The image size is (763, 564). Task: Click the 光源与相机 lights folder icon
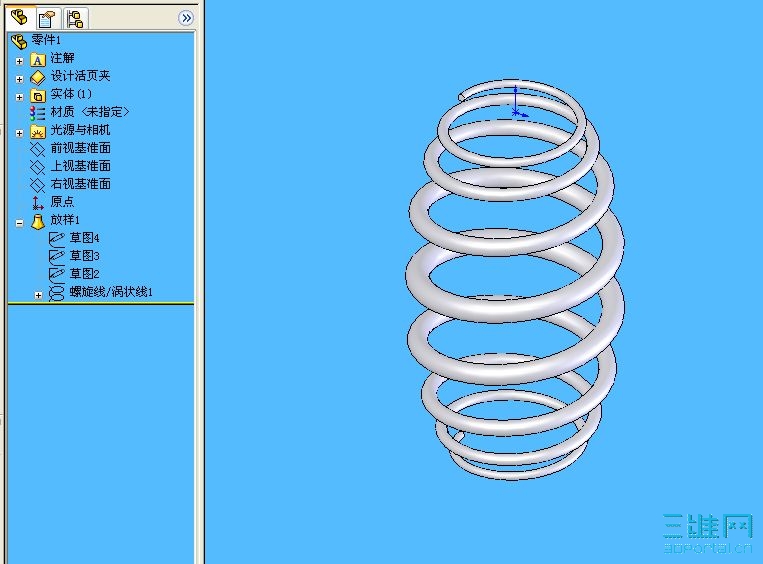pos(38,132)
